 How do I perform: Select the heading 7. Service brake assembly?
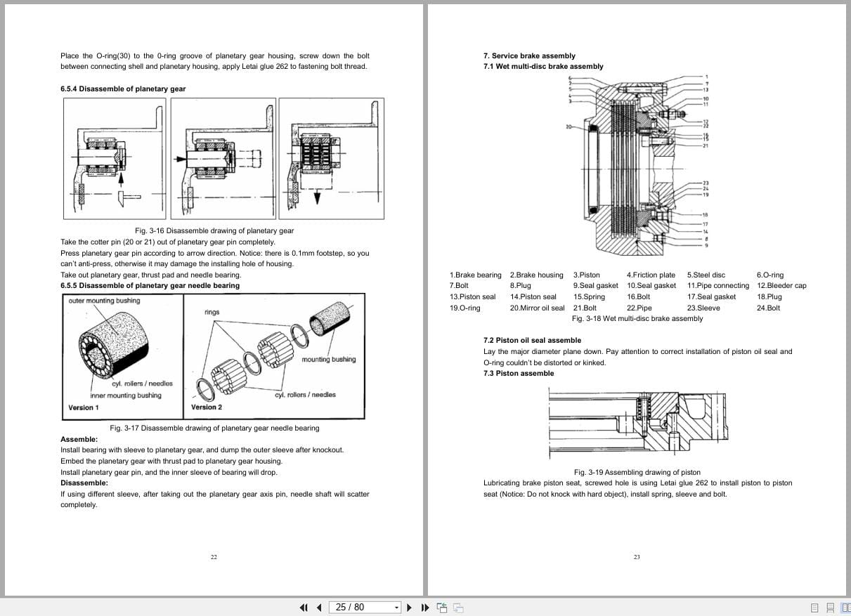coord(528,55)
